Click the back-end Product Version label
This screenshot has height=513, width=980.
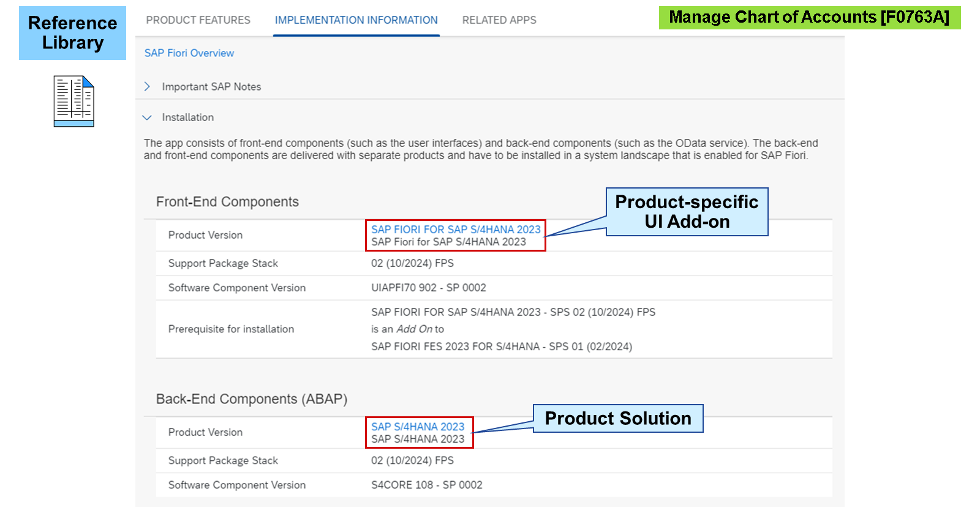coord(205,432)
